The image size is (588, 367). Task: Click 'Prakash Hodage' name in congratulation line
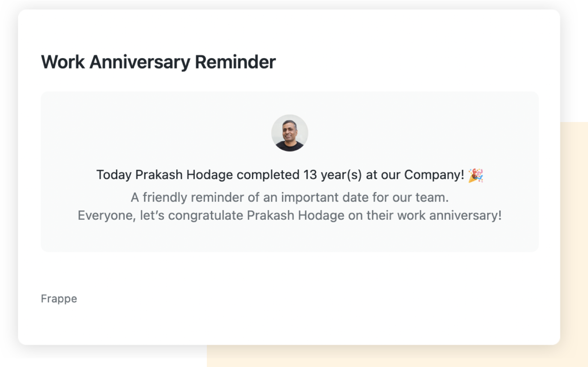296,215
